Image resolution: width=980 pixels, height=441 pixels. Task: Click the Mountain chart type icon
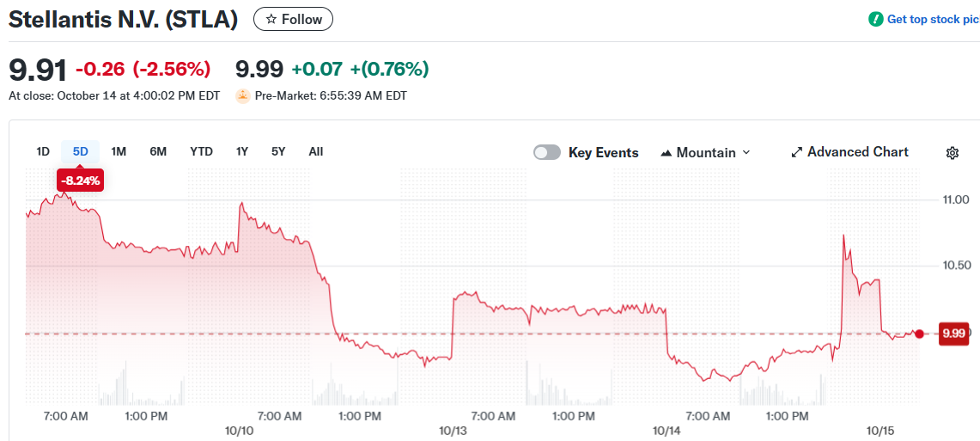tap(666, 153)
